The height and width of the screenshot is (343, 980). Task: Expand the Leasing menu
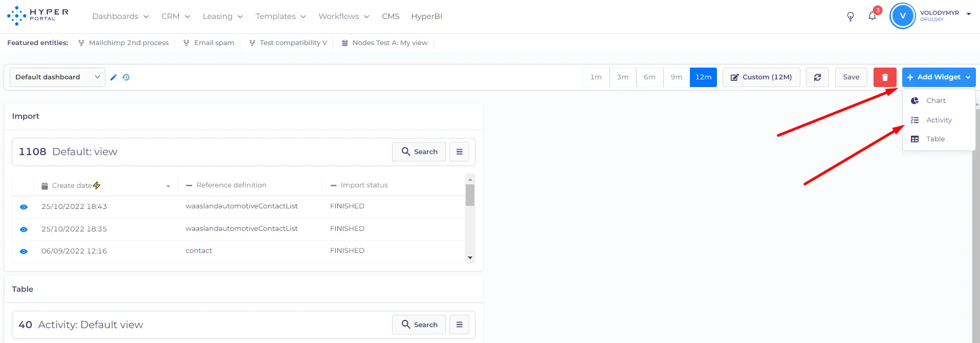223,16
